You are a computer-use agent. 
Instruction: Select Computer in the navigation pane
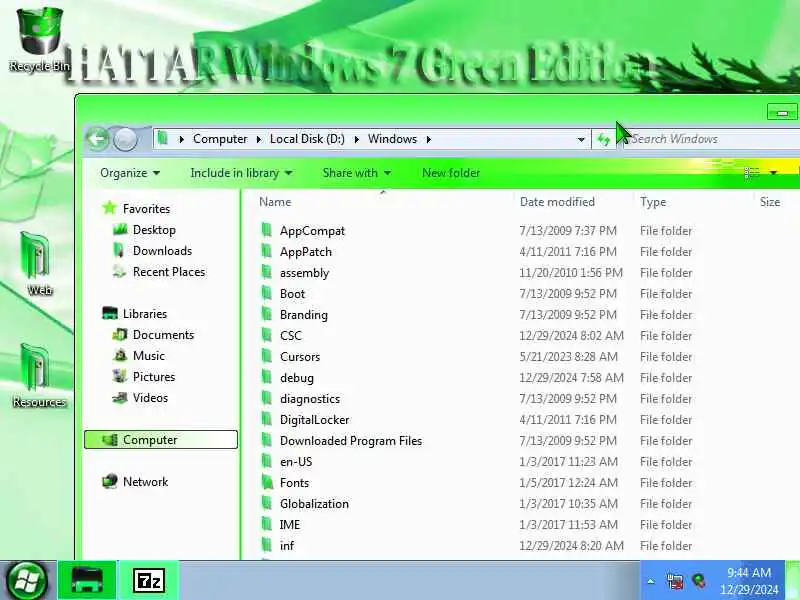tap(161, 440)
